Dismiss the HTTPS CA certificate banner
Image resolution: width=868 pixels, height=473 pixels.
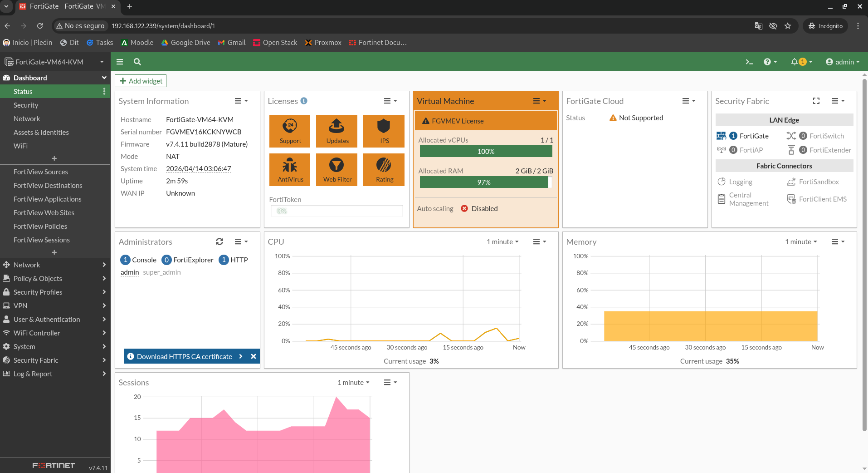[254, 356]
